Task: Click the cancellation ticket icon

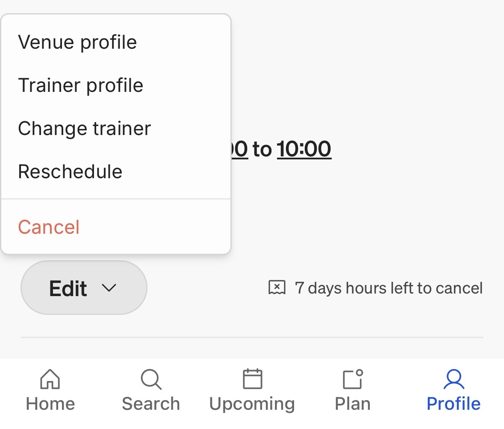Action: 277,287
